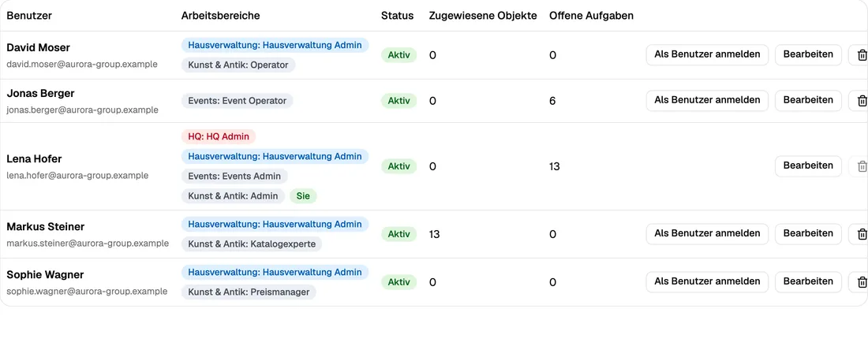Click the Benutzer column header
Screen dimensions: 868x357
[29, 16]
